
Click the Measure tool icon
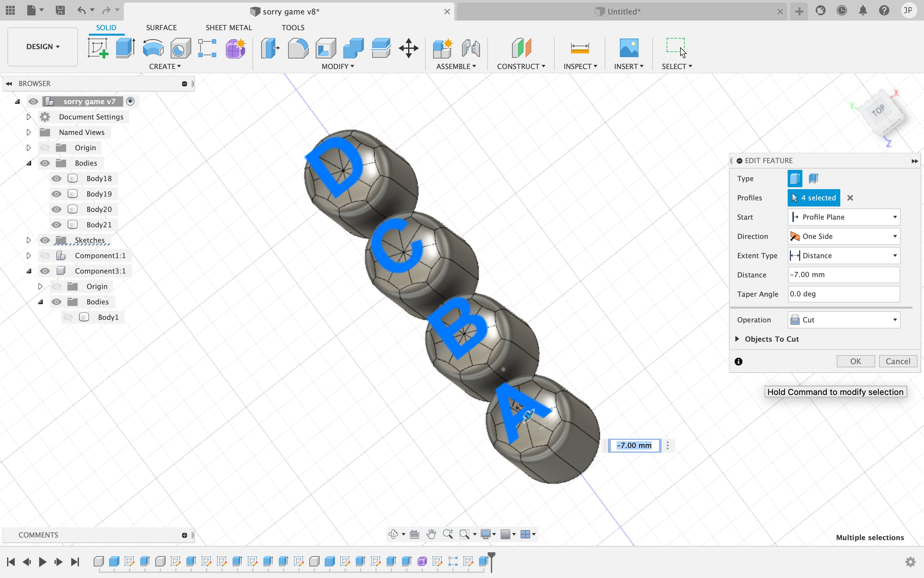[580, 48]
